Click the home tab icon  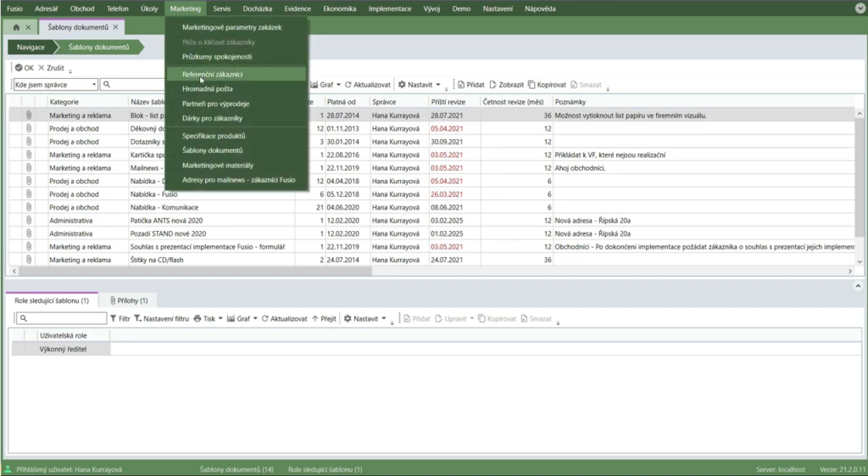(x=16, y=27)
